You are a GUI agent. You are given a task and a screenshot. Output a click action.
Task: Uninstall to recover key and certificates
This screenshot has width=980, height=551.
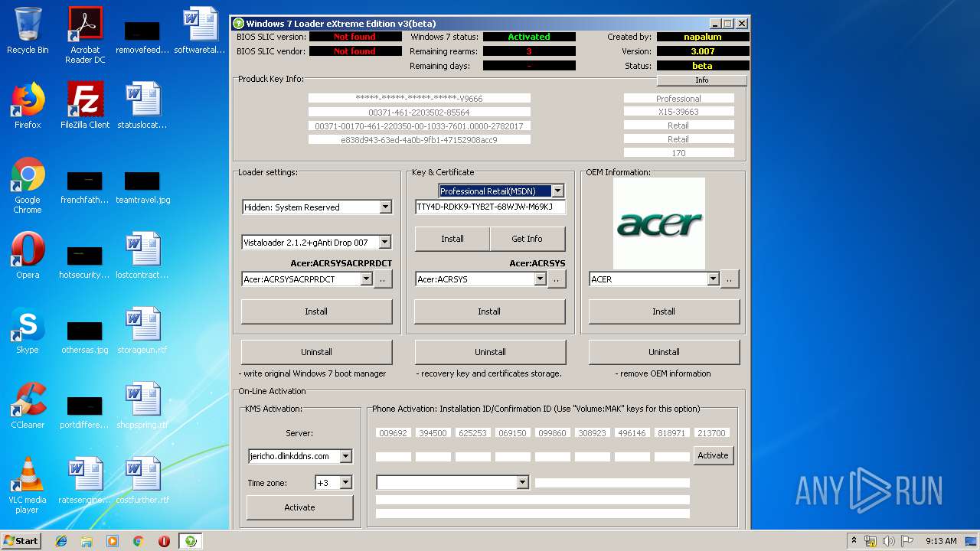pos(490,352)
